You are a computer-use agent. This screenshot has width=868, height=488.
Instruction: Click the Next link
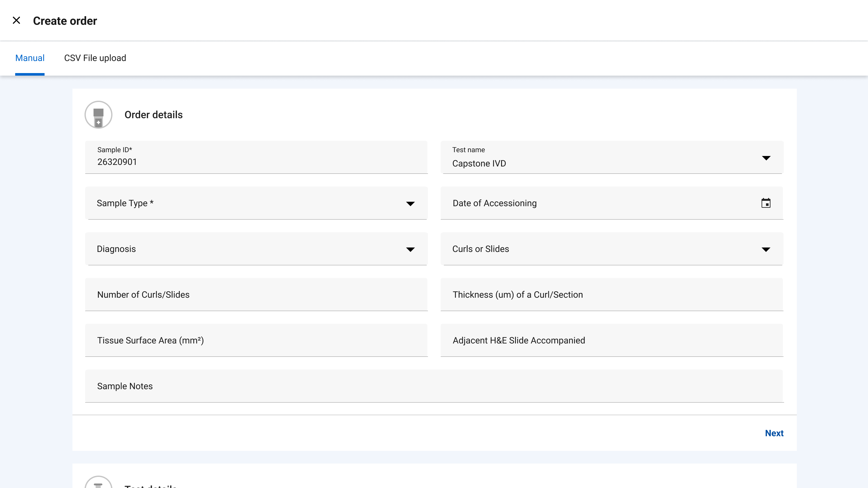point(774,433)
